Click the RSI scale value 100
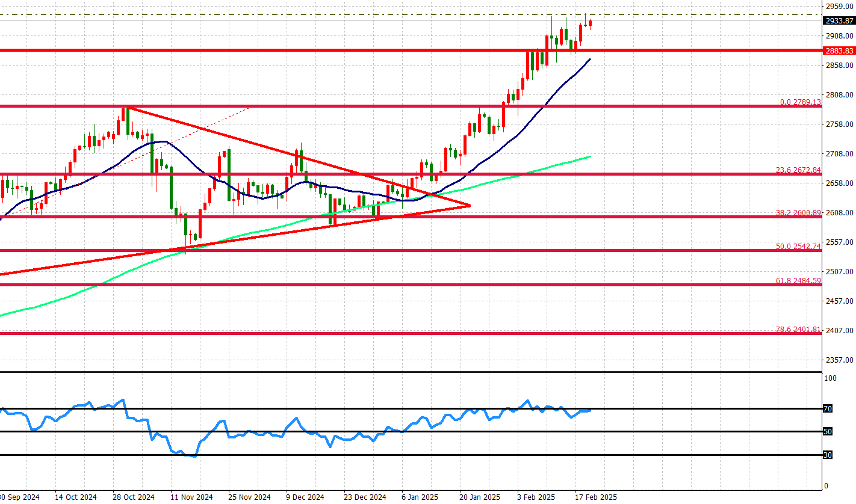This screenshot has width=856, height=504. point(830,378)
